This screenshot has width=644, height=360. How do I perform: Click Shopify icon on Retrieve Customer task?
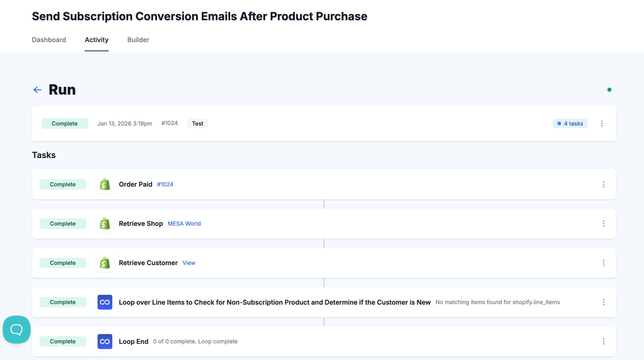pyautogui.click(x=105, y=263)
